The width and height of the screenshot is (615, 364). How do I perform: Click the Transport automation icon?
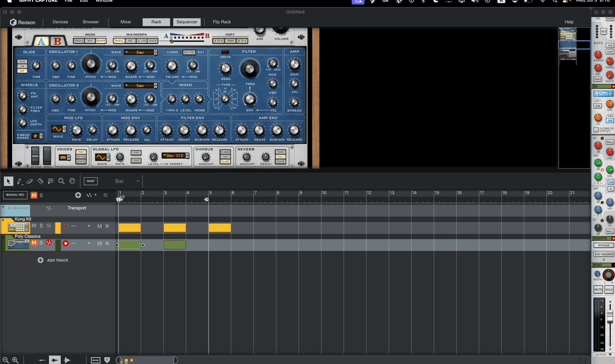pyautogui.click(x=49, y=208)
